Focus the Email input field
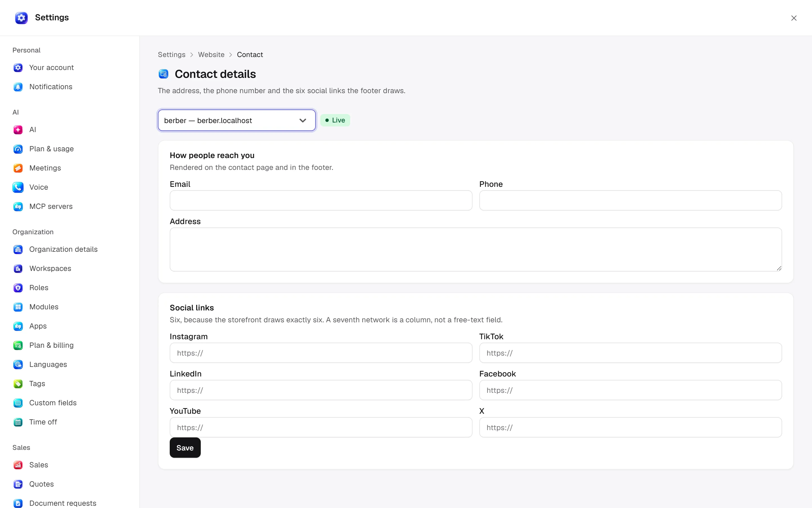Screen dimensions: 812x508 pos(321,201)
